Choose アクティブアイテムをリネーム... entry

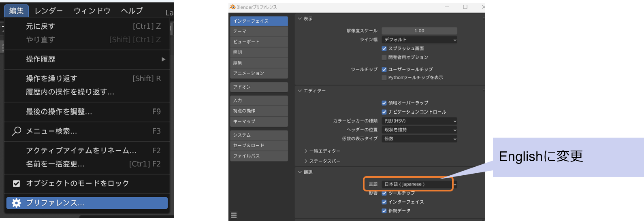pos(87,151)
